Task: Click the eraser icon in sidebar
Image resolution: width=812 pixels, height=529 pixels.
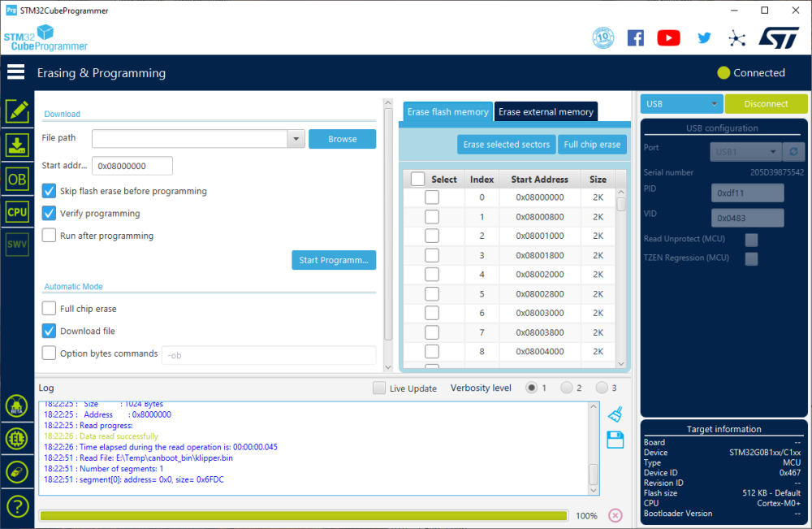Action: tap(16, 472)
